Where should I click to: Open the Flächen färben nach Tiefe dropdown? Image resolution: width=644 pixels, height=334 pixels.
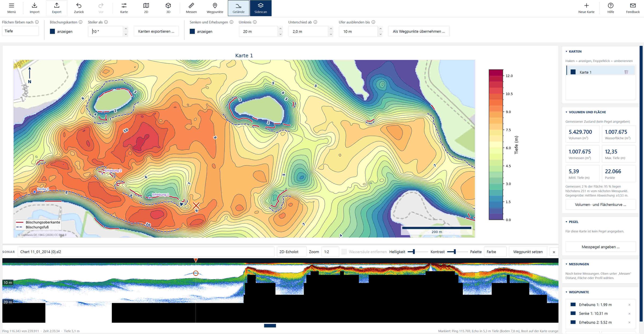[20, 31]
